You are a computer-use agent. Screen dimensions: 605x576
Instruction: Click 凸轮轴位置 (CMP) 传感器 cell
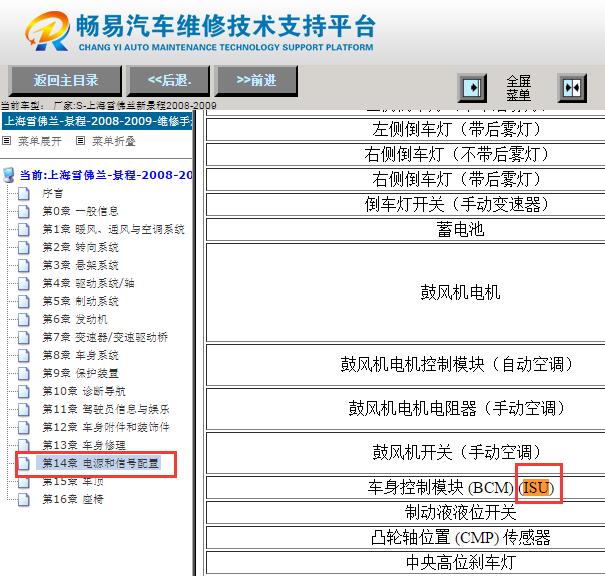(x=406, y=538)
